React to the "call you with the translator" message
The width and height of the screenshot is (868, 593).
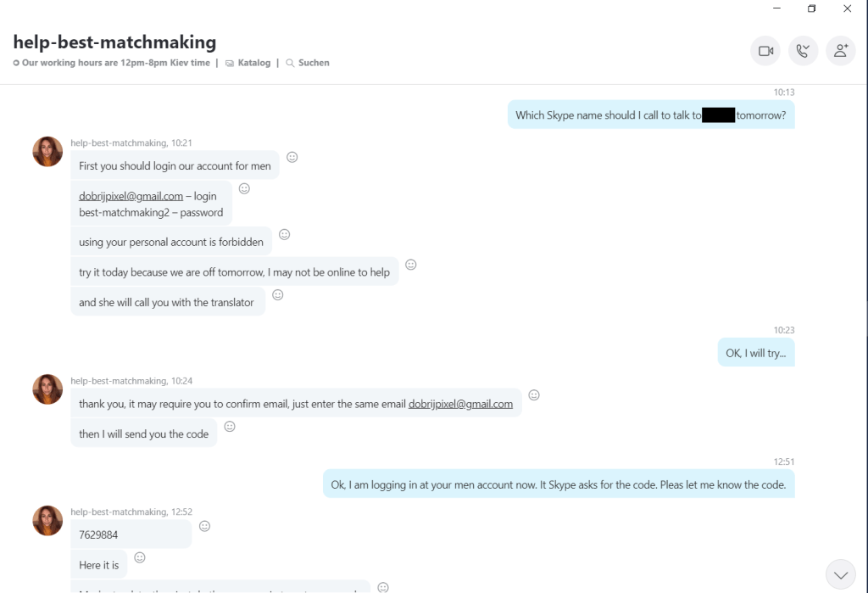[x=277, y=295]
